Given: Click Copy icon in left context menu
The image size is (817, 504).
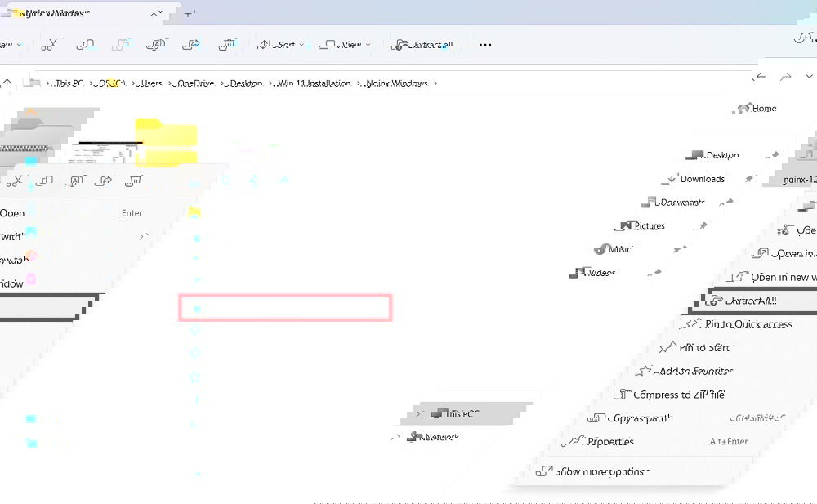Looking at the screenshot, I should tap(45, 181).
